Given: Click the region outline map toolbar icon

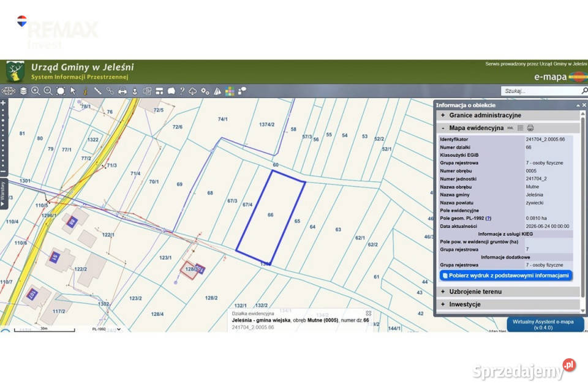Looking at the screenshot, I should (171, 91).
